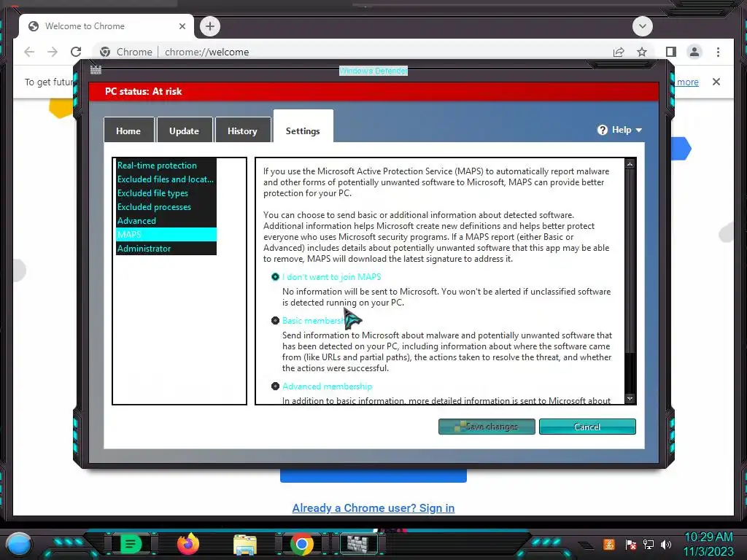Viewport: 747px width, 560px height.
Task: Open Excluded file types
Action: pos(166,192)
